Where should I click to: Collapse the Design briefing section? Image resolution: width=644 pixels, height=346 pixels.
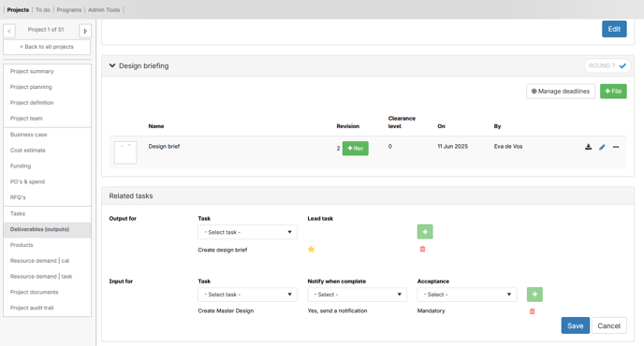pyautogui.click(x=112, y=65)
